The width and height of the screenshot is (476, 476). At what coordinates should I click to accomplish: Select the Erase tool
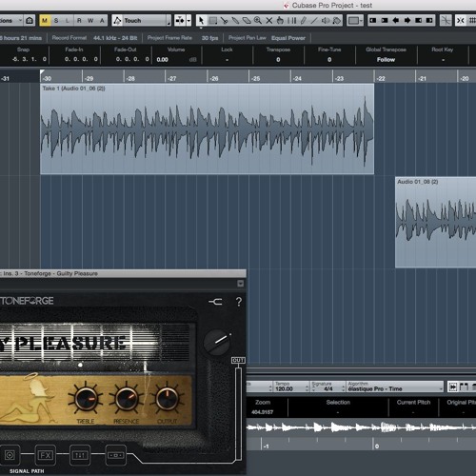[247, 21]
